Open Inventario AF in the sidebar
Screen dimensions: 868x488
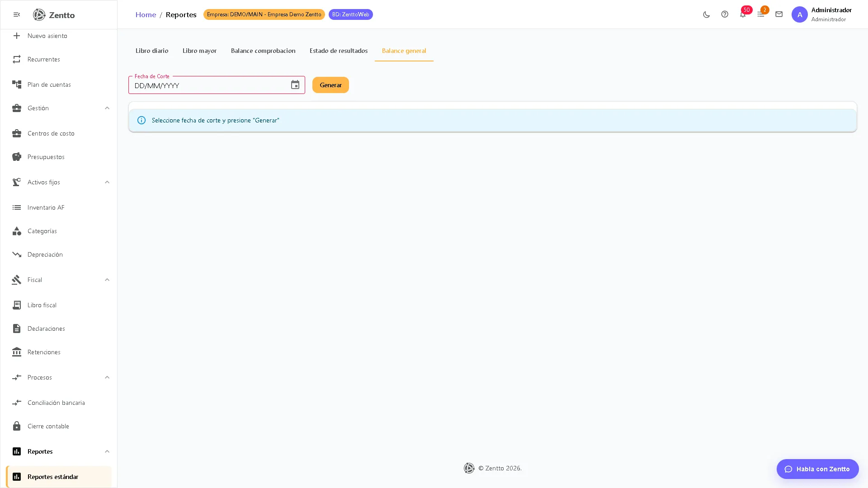tap(59, 207)
